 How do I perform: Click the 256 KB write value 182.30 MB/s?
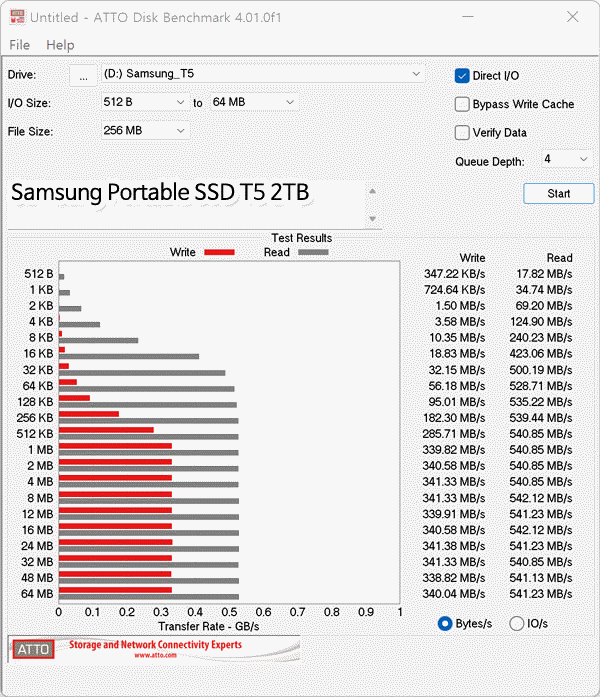(x=454, y=418)
